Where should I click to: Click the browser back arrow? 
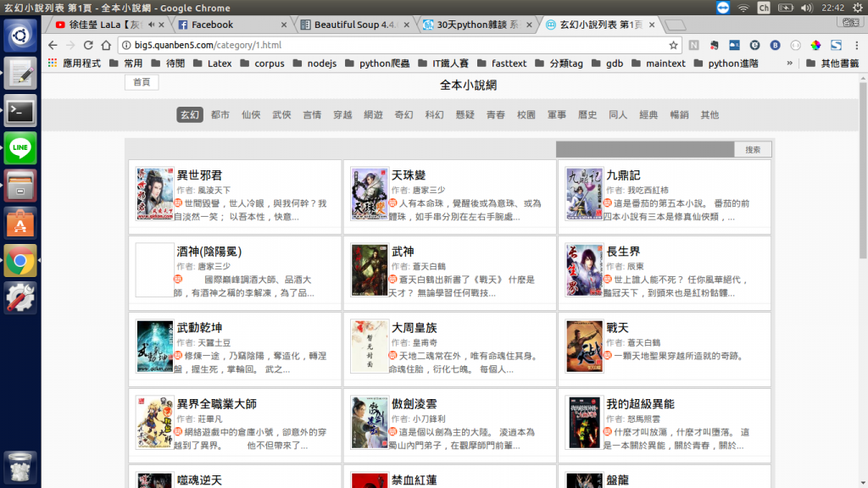click(53, 46)
